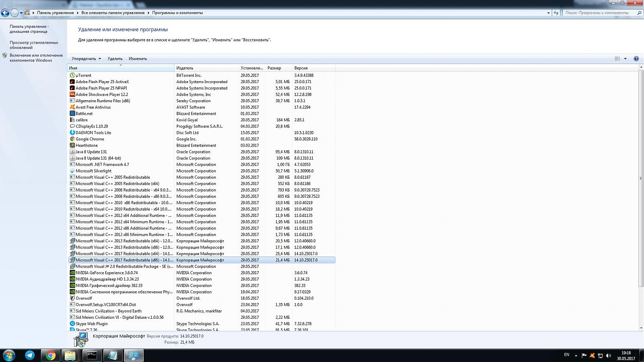Change the view with the view mode button
Screen dimensions: 644x362
(x=617, y=59)
